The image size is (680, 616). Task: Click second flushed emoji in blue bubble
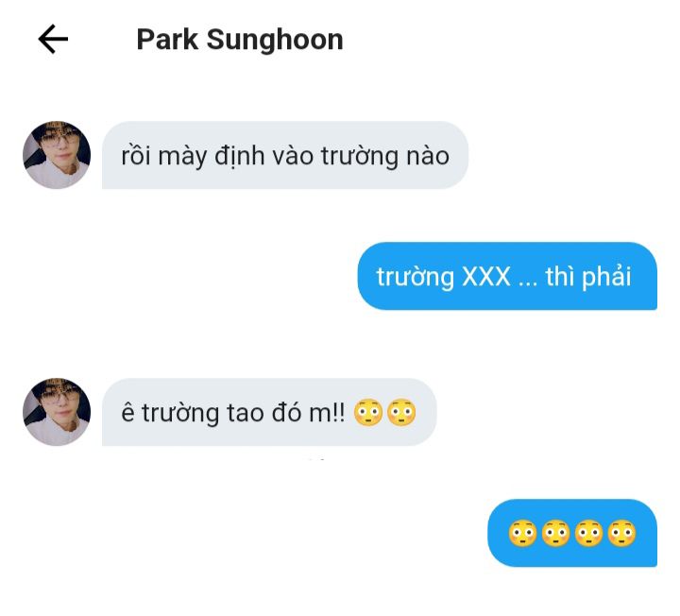click(555, 533)
